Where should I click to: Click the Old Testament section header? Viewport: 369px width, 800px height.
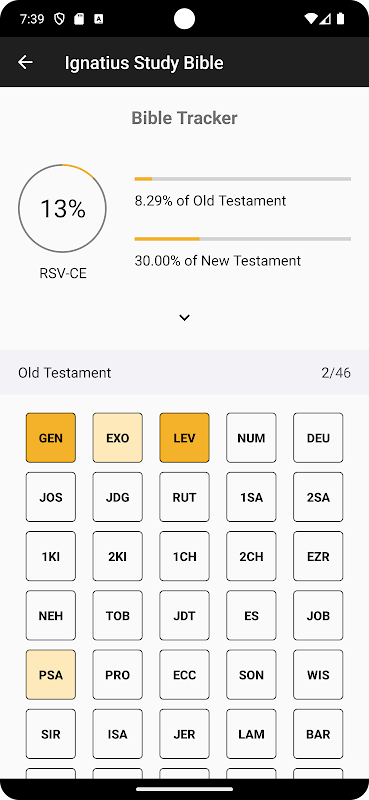coord(184,372)
